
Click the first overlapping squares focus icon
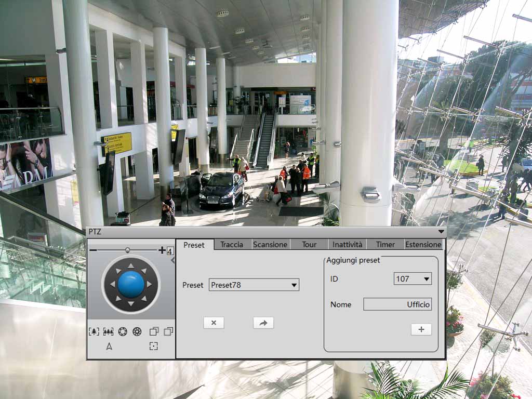[x=154, y=331]
